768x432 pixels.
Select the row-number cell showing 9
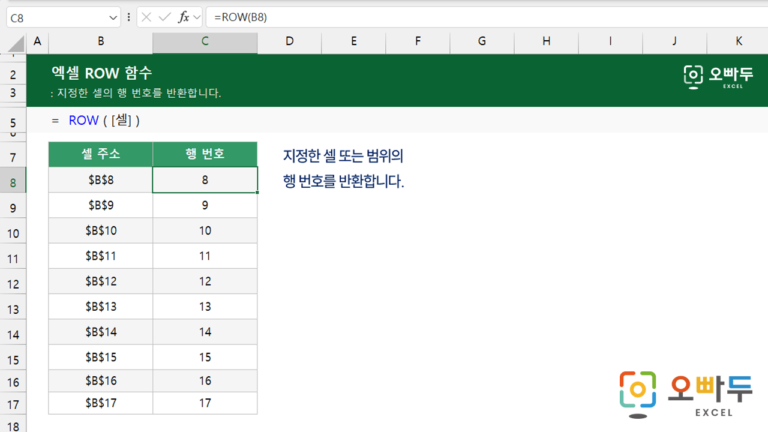[x=205, y=205]
